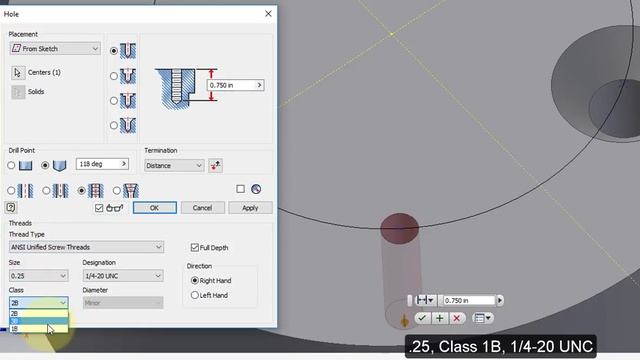Viewport: 640px width, 360px height.
Task: Click the Class 2B dropdown box
Action: coord(38,303)
